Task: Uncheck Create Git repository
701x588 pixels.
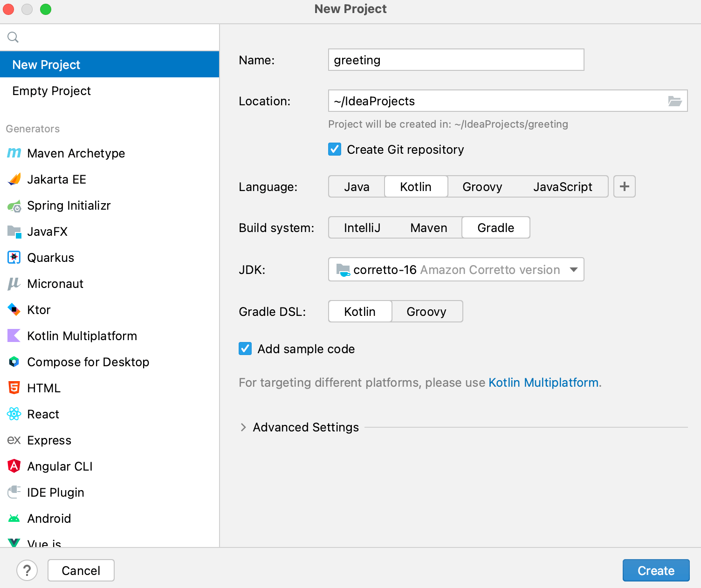Action: pyautogui.click(x=335, y=149)
